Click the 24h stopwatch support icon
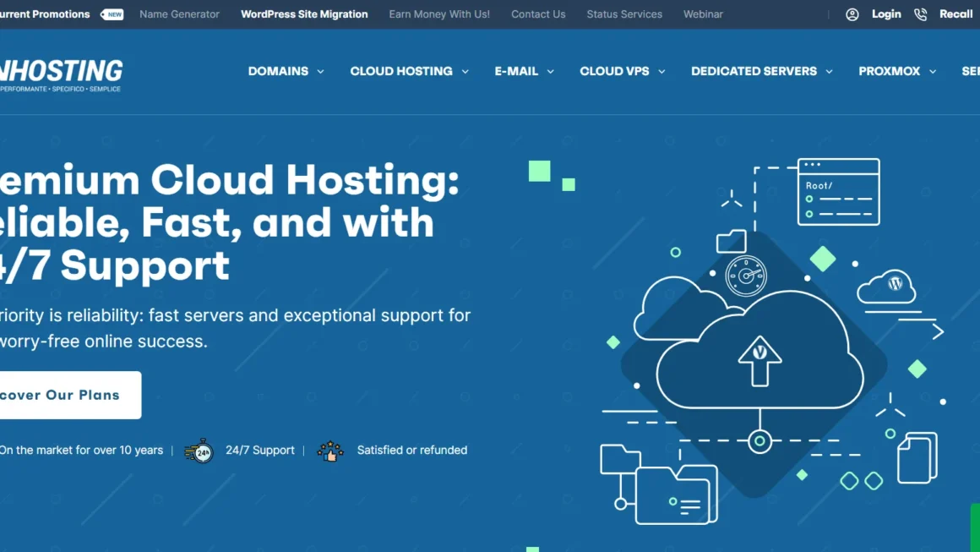Image resolution: width=980 pixels, height=552 pixels. click(199, 451)
